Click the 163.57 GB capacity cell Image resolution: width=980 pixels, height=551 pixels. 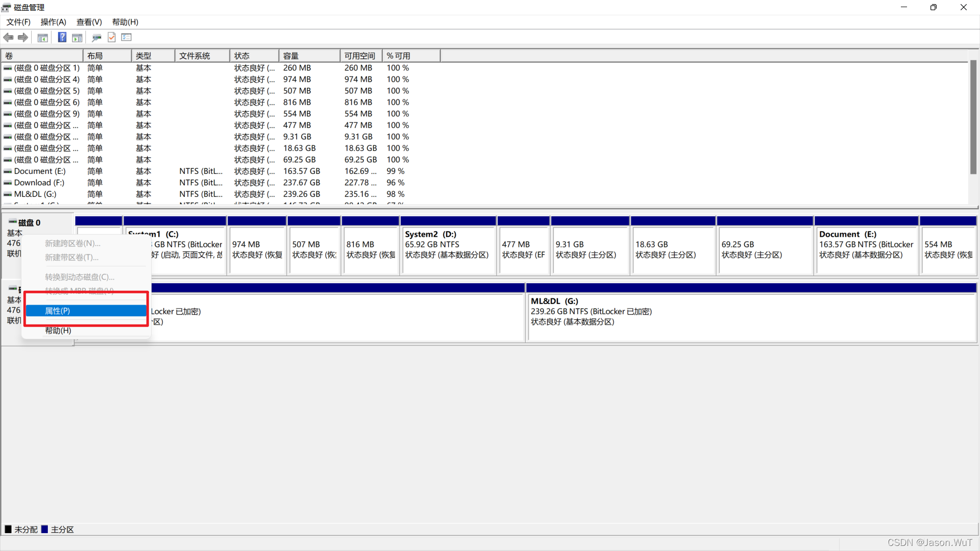(x=302, y=171)
